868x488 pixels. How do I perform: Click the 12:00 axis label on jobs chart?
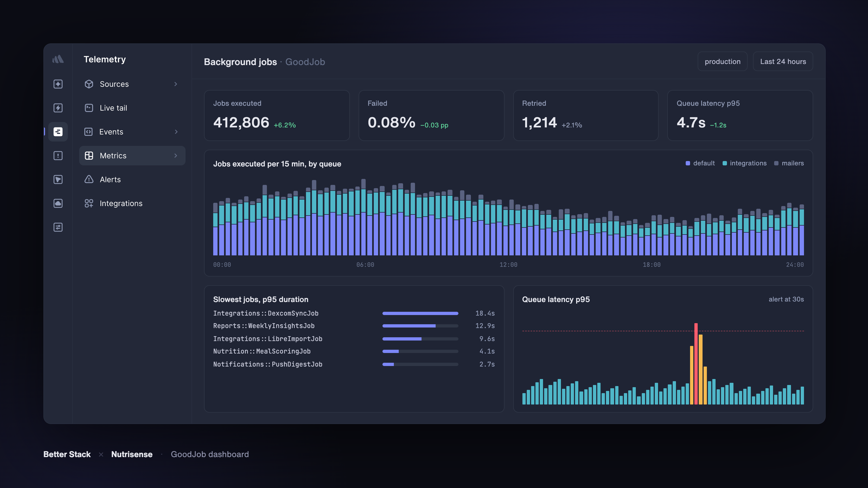pyautogui.click(x=508, y=265)
